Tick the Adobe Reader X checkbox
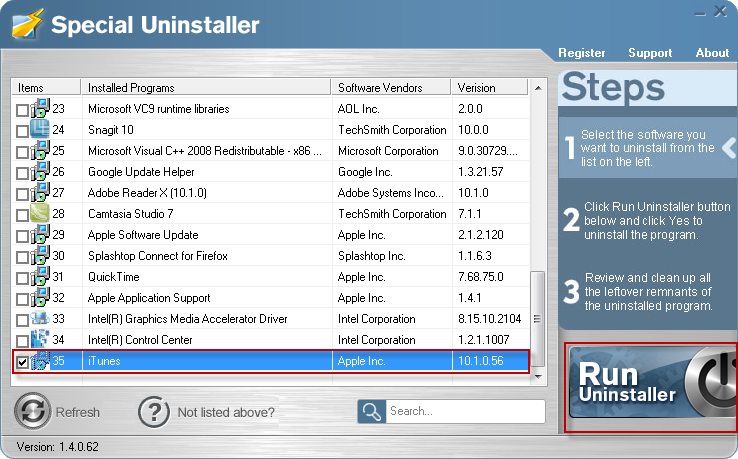 pyautogui.click(x=22, y=194)
